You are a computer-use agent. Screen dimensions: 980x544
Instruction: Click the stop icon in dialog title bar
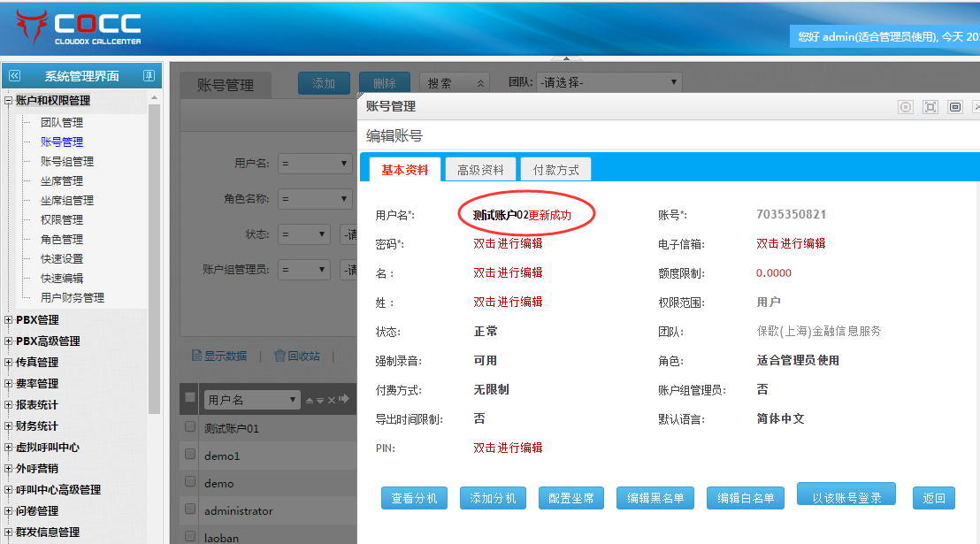[x=906, y=107]
